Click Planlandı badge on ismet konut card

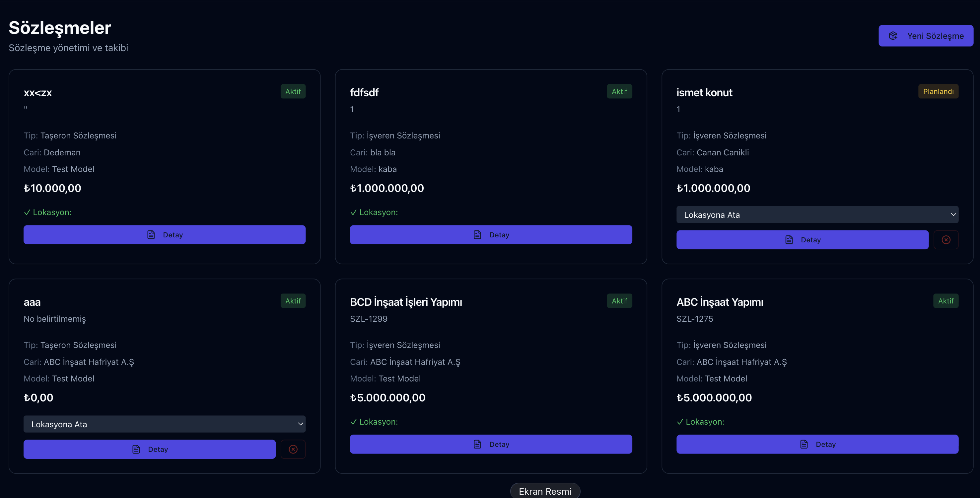pyautogui.click(x=938, y=91)
